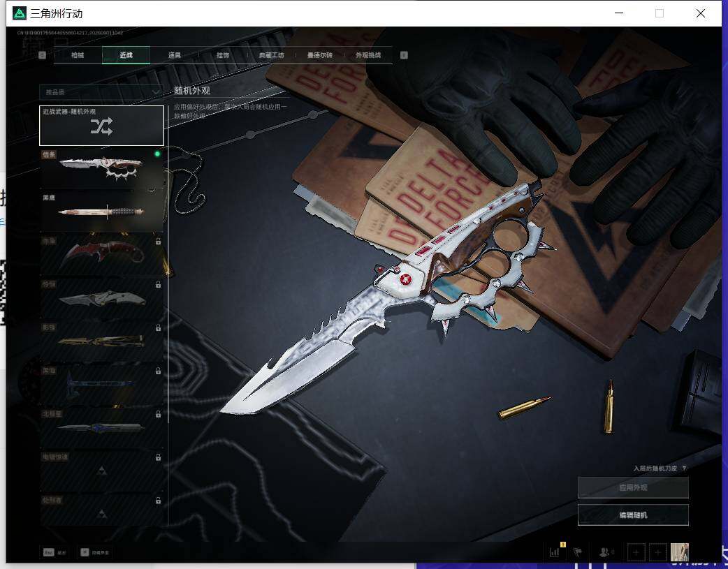Screen dimensions: 728x569
Task: Open the 按品质 sort dropdown
Action: click(101, 92)
